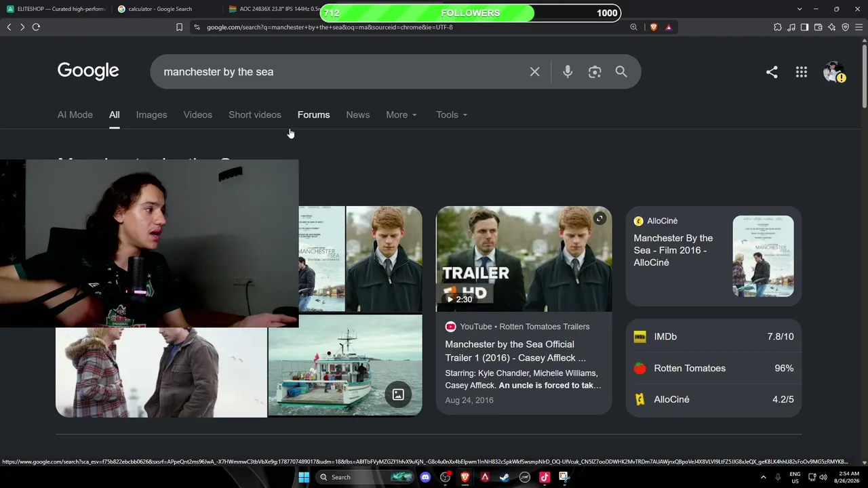
Task: Open Brave browser from the taskbar
Action: click(x=465, y=477)
